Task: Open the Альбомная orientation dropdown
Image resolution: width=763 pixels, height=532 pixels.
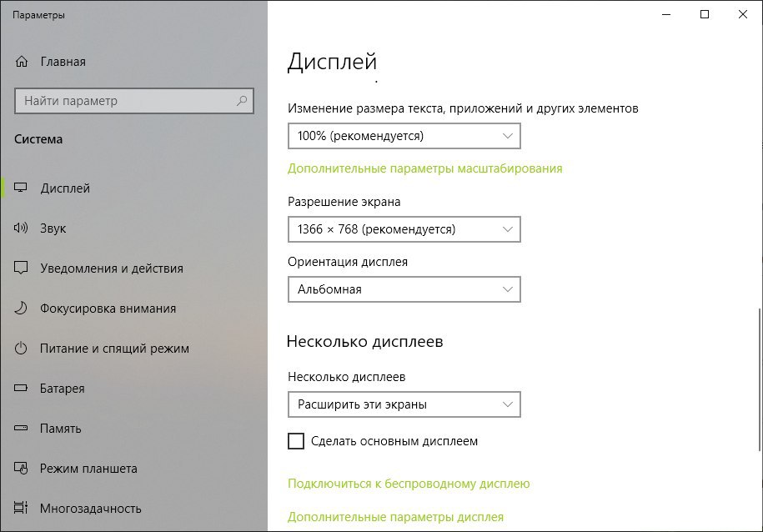Action: (404, 289)
